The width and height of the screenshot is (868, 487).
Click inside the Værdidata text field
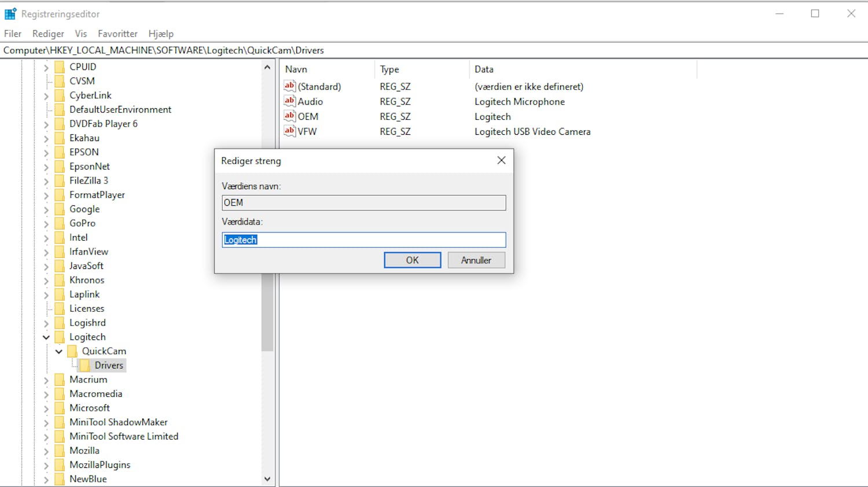[x=363, y=239]
